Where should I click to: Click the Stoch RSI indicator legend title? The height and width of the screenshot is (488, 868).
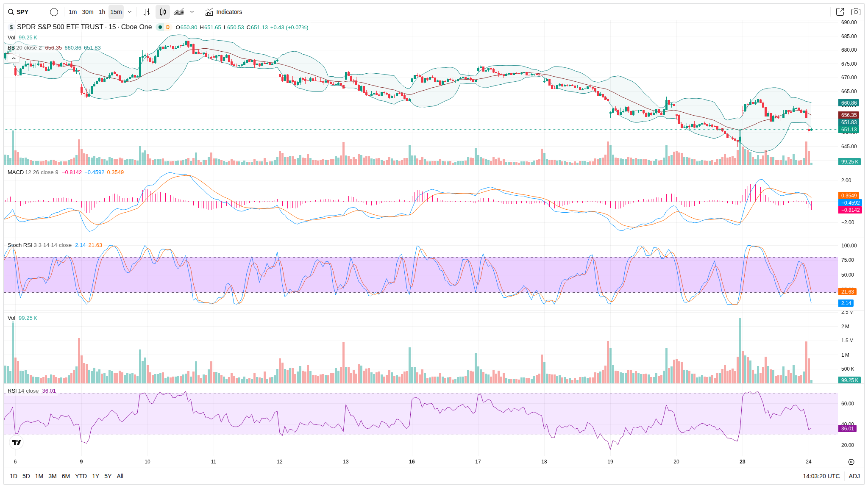tap(20, 245)
